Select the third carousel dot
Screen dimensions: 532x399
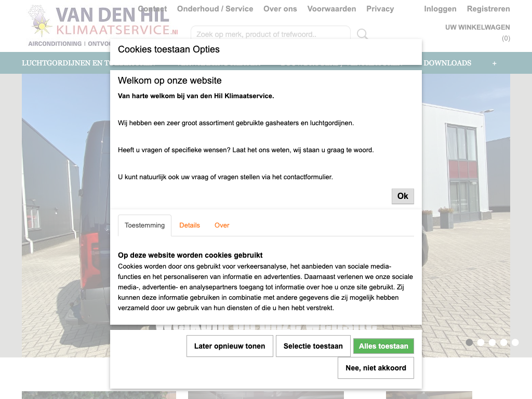pos(493,342)
